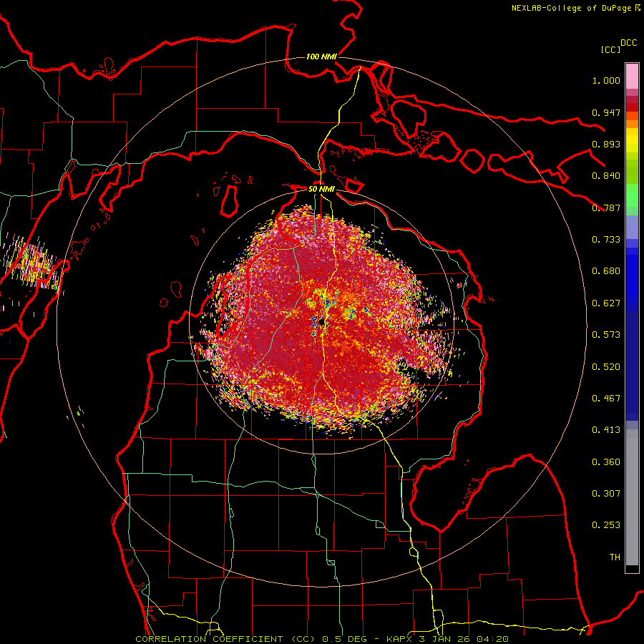Select the 0.520 scale value

coord(606,367)
